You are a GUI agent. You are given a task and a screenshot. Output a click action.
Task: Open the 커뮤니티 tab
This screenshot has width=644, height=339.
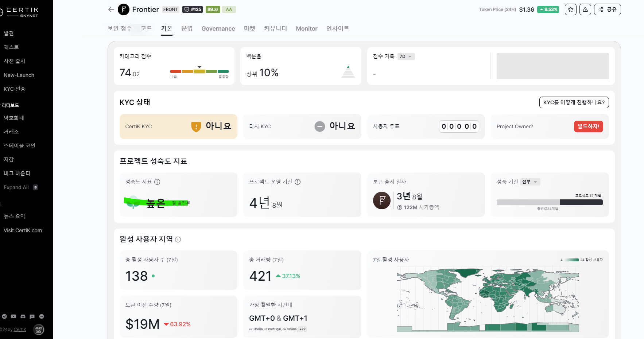[276, 28]
